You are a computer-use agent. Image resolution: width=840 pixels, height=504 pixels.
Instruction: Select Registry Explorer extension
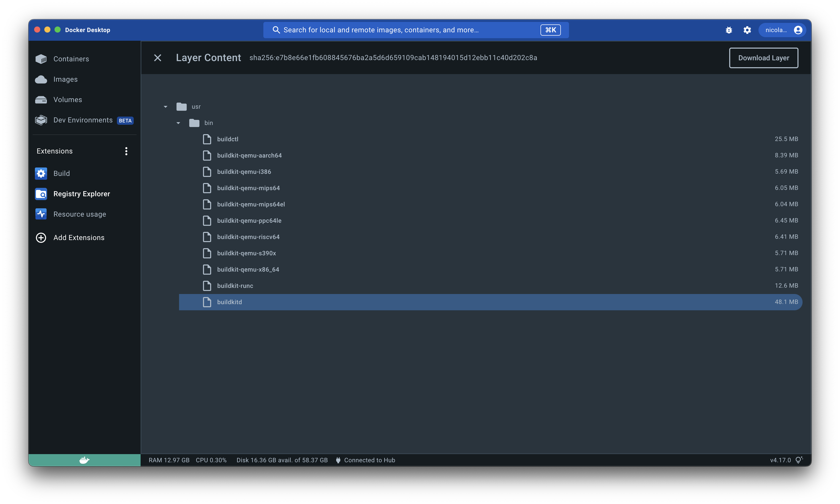tap(82, 194)
